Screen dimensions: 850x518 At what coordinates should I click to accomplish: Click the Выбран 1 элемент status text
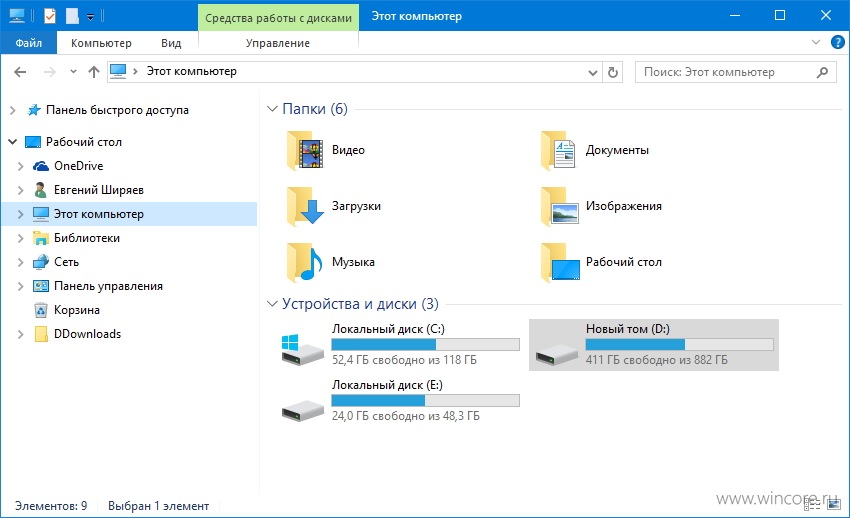click(158, 506)
